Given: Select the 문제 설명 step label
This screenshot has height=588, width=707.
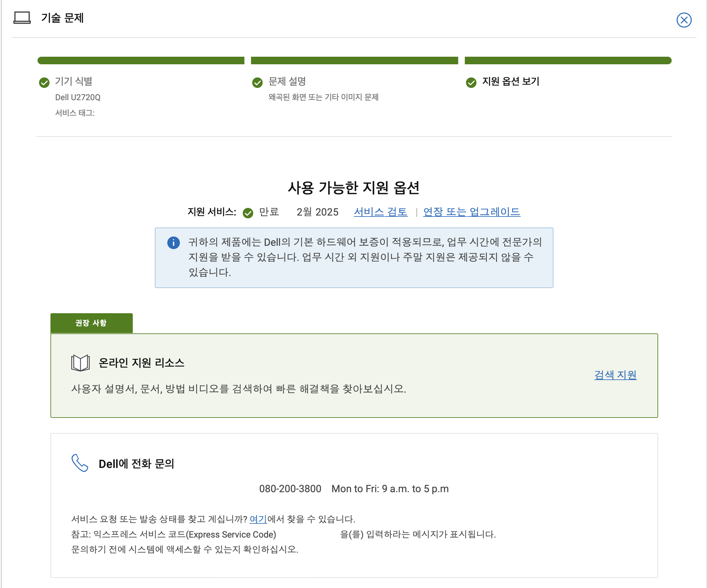Looking at the screenshot, I should click(x=287, y=82).
